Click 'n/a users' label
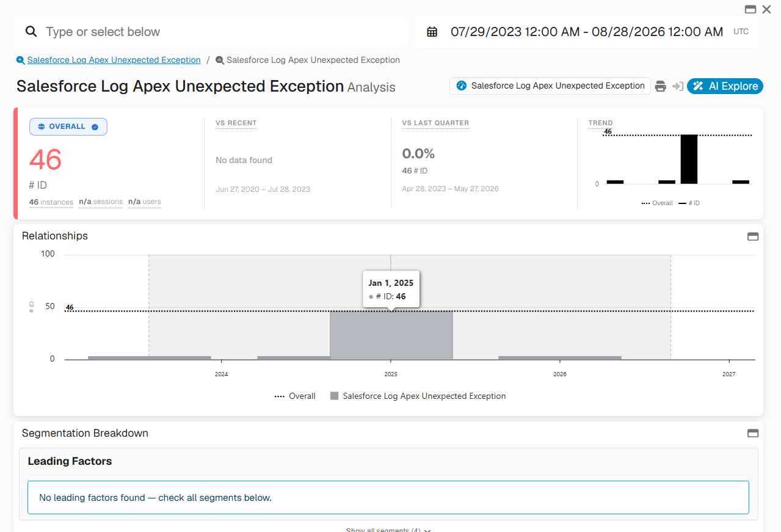Viewport: 781px width, 532px height. tap(145, 202)
